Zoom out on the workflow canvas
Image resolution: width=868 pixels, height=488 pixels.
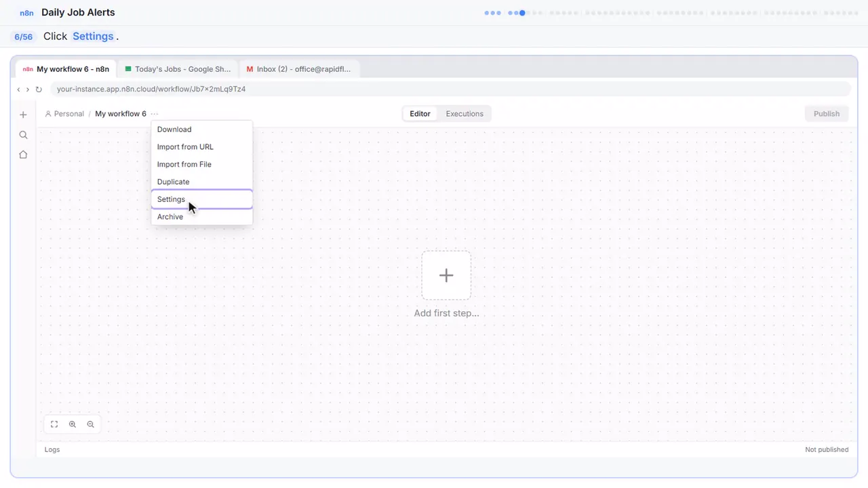pos(90,424)
